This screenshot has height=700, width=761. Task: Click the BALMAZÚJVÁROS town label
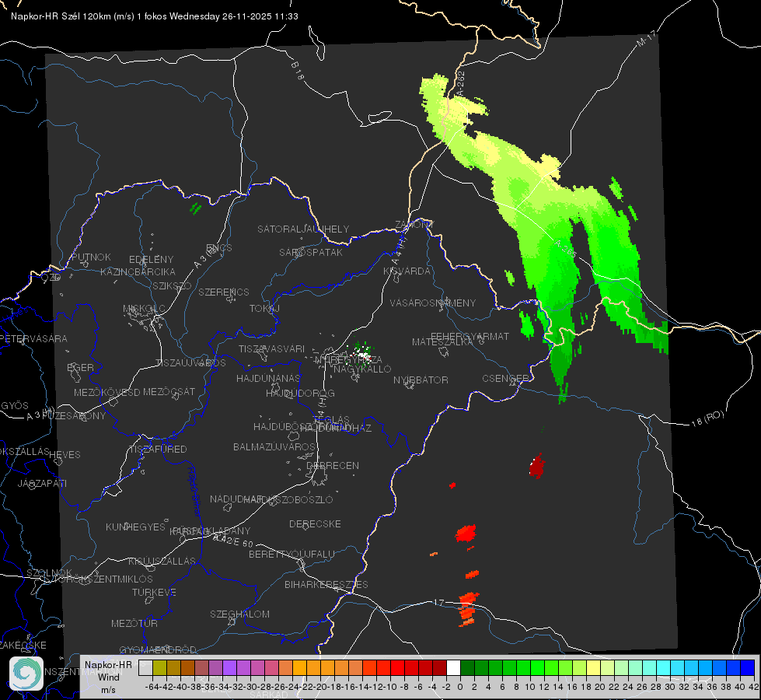tap(274, 446)
